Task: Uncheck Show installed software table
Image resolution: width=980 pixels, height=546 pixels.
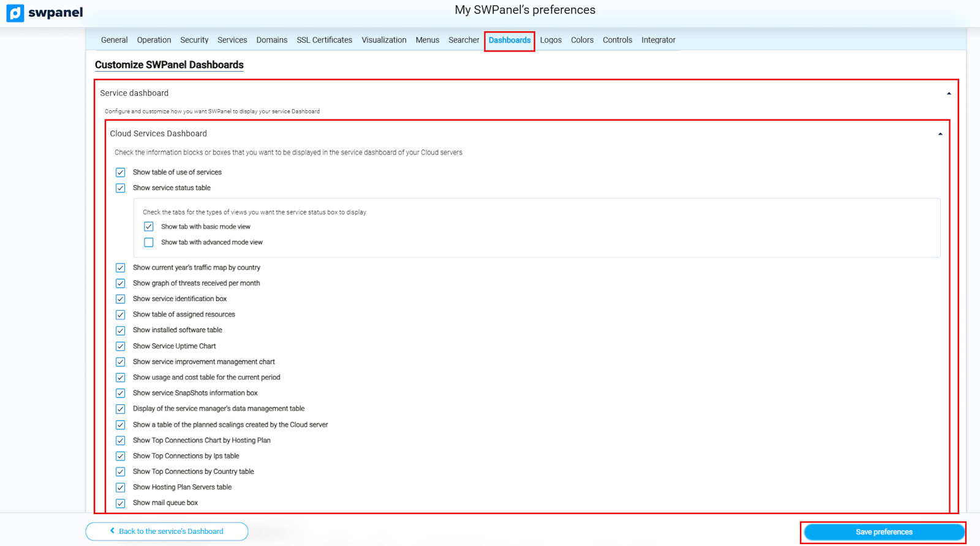Action: [121, 330]
